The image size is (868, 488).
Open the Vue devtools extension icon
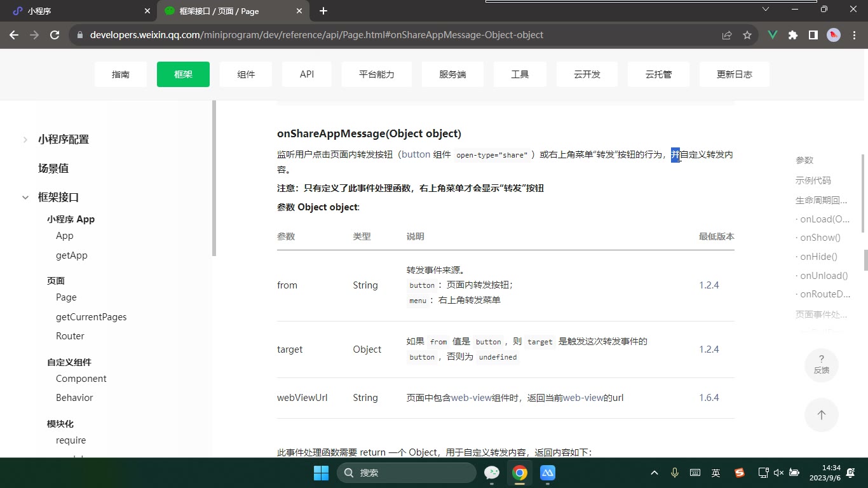[x=773, y=35]
